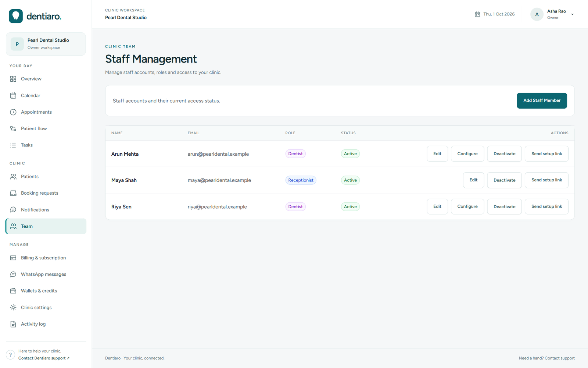Click the Pearl Dental Studio P badge
The height and width of the screenshot is (368, 588).
(x=17, y=44)
